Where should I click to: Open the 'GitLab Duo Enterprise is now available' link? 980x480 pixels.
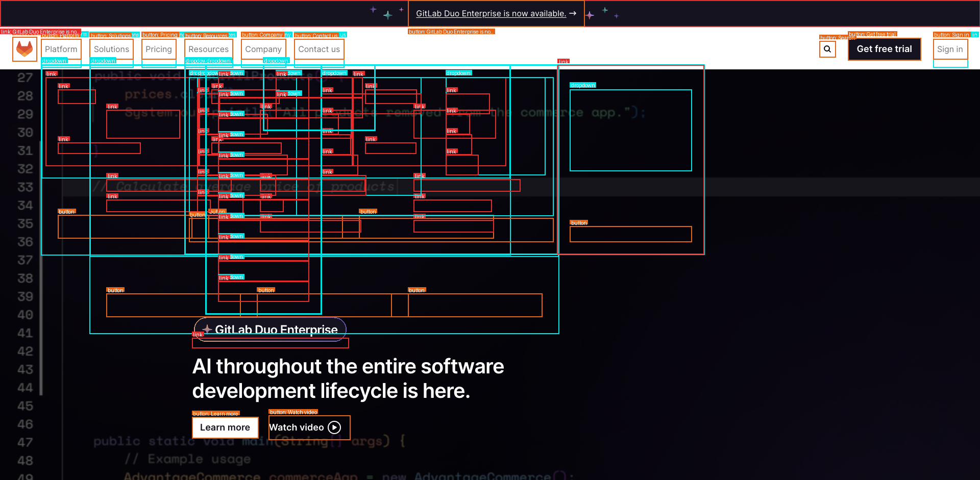point(491,13)
